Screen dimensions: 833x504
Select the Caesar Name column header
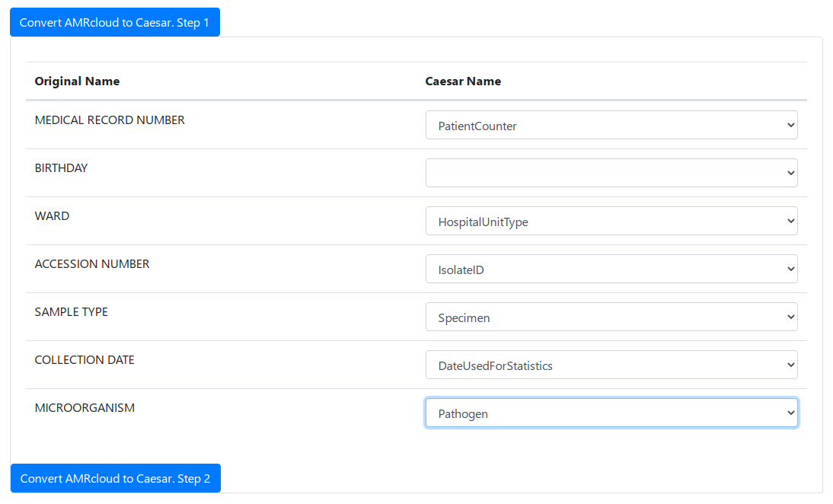point(463,81)
